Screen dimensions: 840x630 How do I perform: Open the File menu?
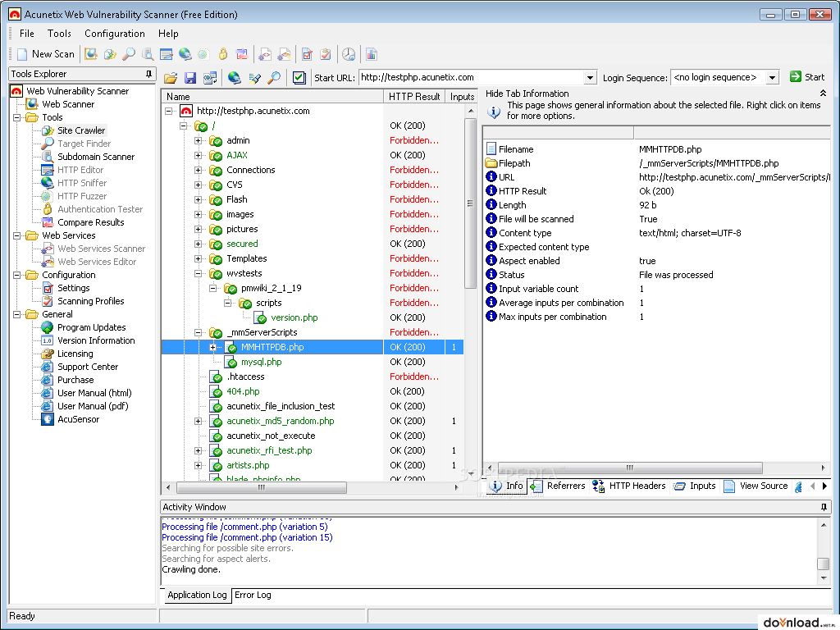[x=27, y=33]
